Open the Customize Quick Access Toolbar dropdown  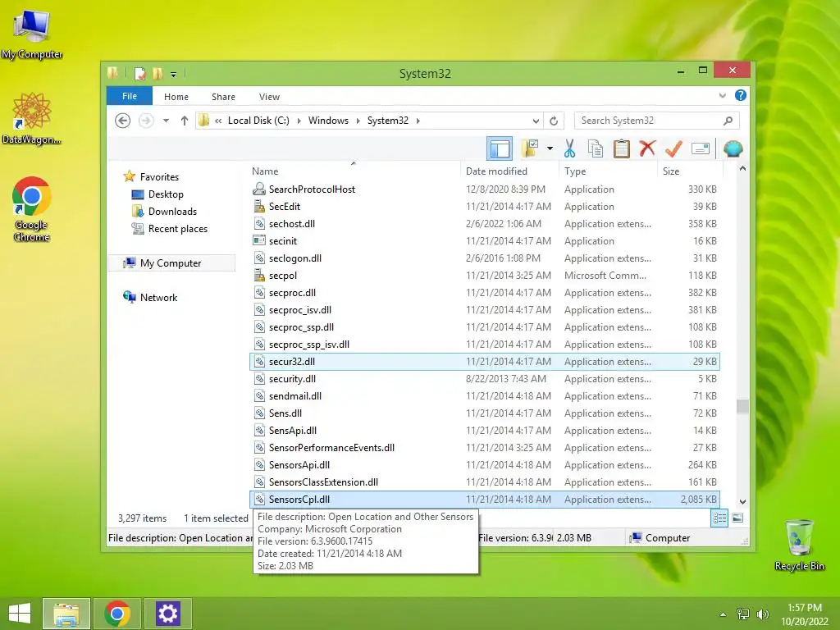coord(174,75)
